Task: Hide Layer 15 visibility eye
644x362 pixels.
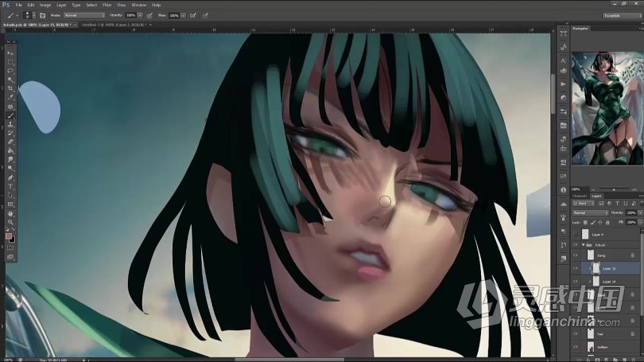Action: (576, 268)
